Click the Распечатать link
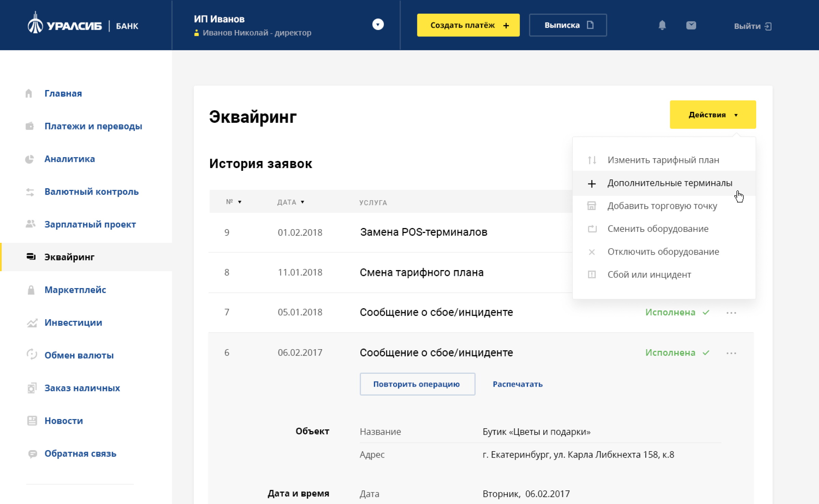 (517, 384)
